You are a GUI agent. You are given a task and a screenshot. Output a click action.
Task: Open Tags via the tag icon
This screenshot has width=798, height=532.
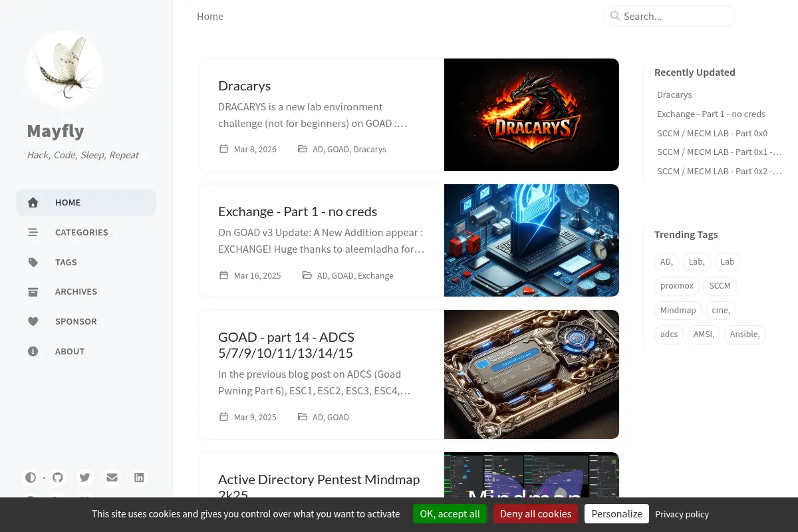[x=33, y=262]
